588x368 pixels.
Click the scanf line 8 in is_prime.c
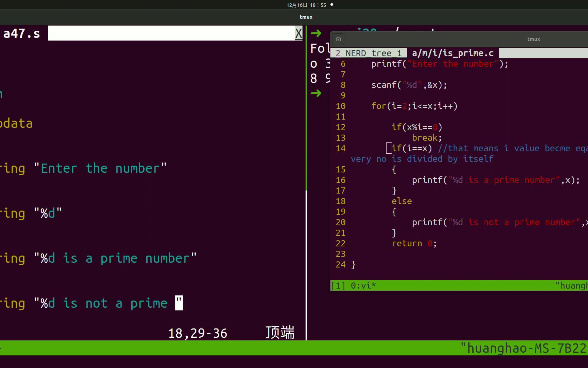(409, 85)
